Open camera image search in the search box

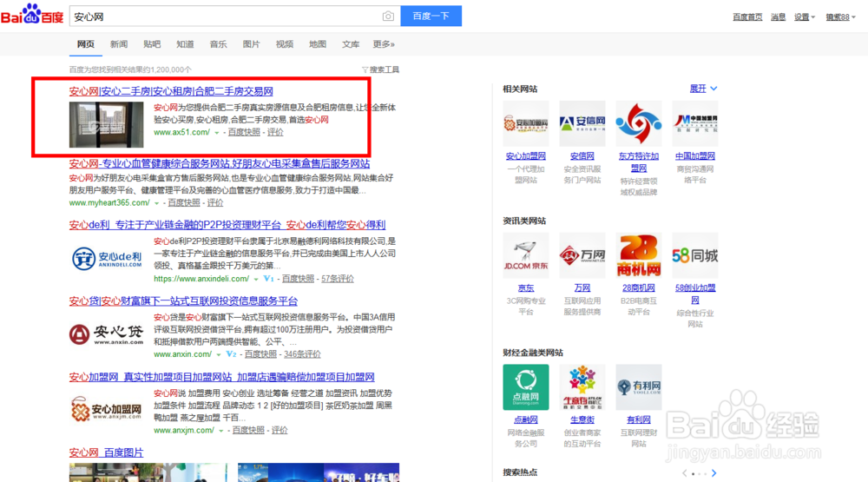click(388, 16)
